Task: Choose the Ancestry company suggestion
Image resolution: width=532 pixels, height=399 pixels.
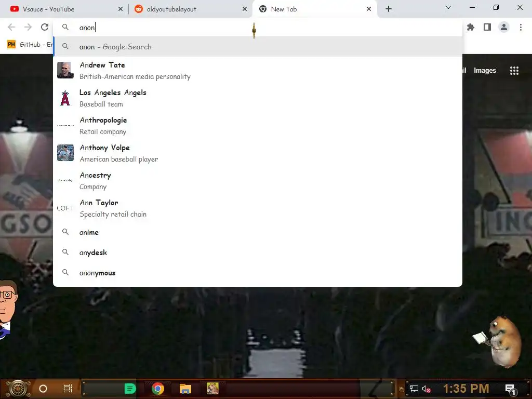Action: [258, 180]
